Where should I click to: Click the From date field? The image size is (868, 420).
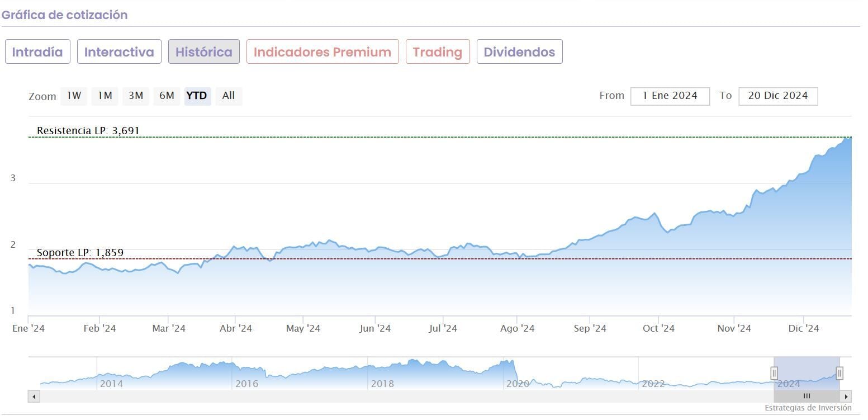pos(670,96)
